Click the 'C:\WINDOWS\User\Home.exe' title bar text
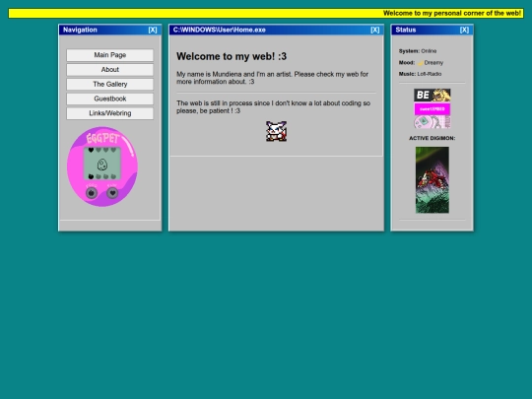 click(x=219, y=30)
